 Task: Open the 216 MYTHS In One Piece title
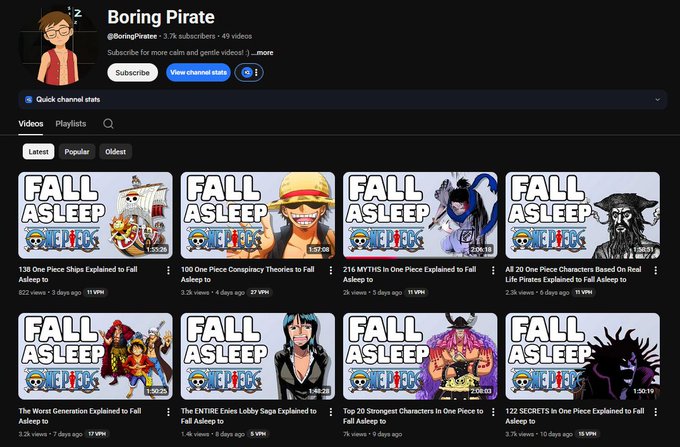click(409, 274)
